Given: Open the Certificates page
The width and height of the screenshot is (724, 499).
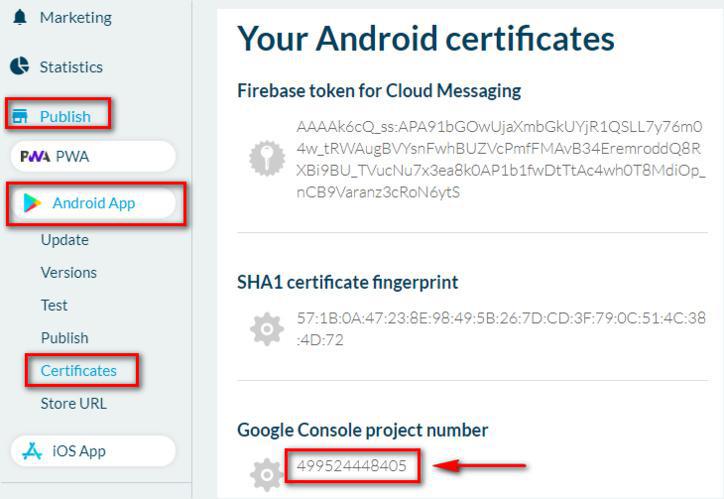Looking at the screenshot, I should click(x=79, y=371).
